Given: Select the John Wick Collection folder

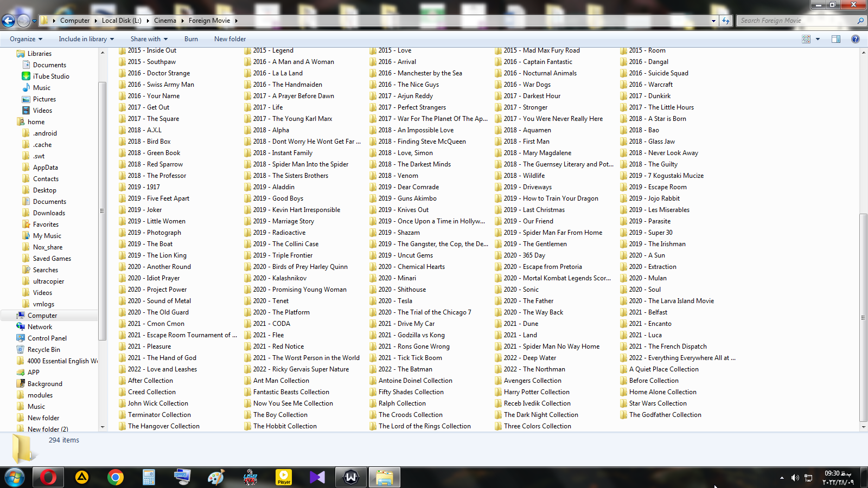Looking at the screenshot, I should [158, 403].
